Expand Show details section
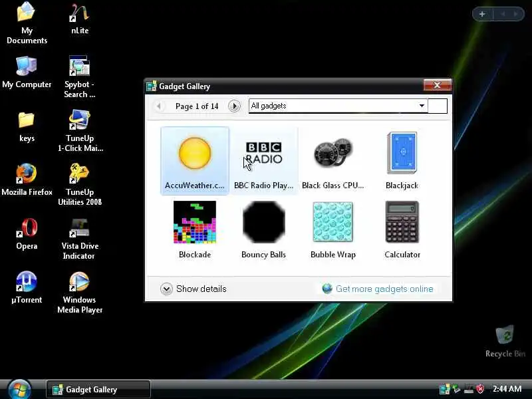532x399 pixels. click(x=194, y=289)
